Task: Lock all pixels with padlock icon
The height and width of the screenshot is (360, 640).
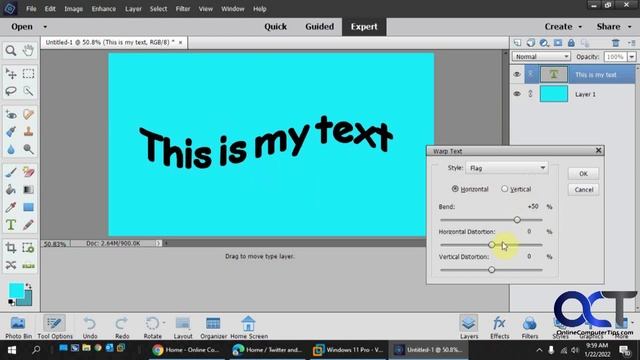Action: point(571,43)
